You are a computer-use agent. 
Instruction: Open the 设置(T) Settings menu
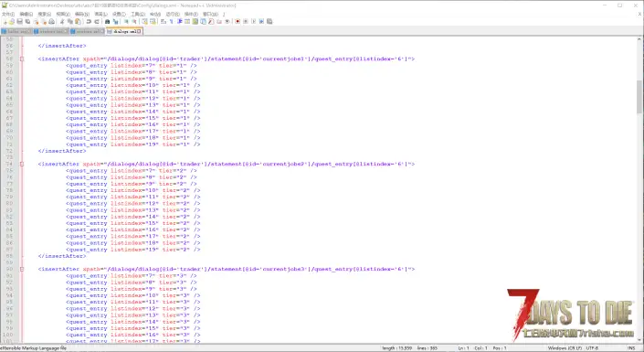point(119,14)
